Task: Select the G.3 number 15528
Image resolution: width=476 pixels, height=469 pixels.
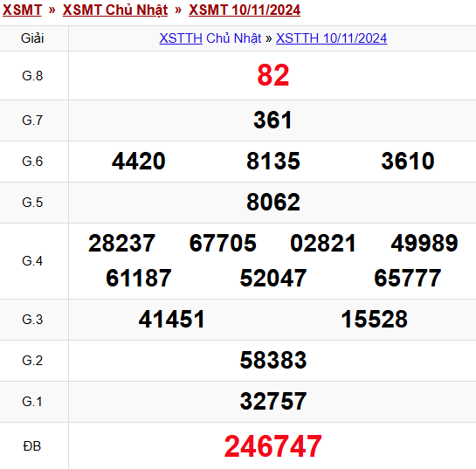Action: (374, 320)
